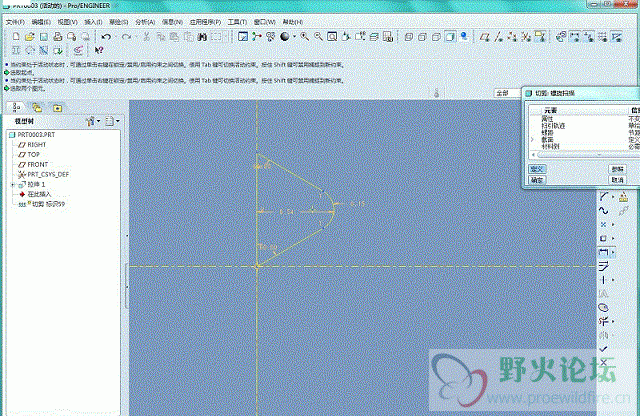
Task: Click the Cut scissors icon
Action: (x=146, y=37)
